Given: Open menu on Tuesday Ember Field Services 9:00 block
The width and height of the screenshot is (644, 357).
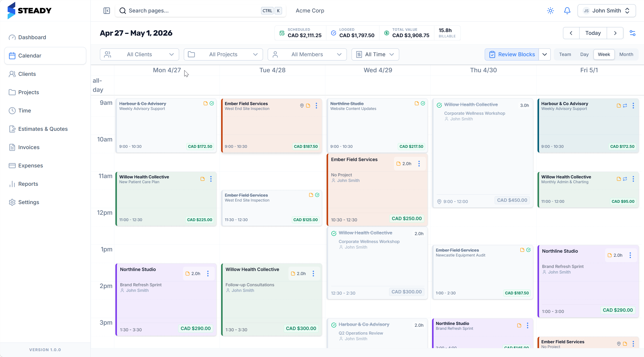Looking at the screenshot, I should click(x=316, y=106).
